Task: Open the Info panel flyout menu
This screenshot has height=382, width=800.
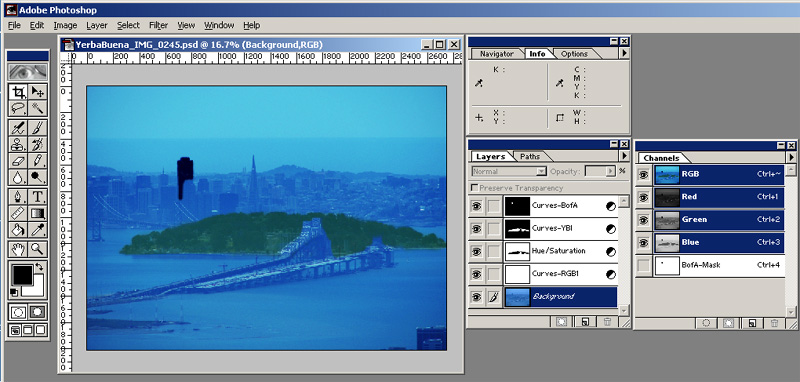Action: coord(624,53)
